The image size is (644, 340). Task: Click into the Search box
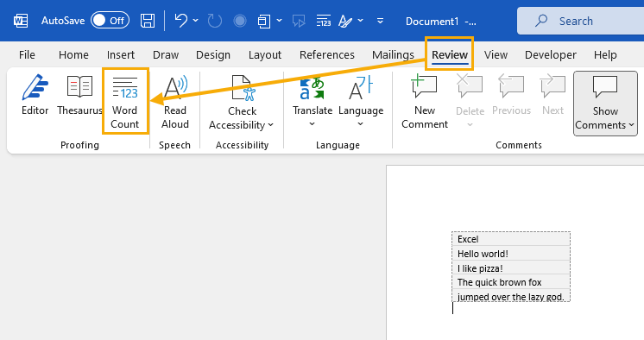coord(580,21)
